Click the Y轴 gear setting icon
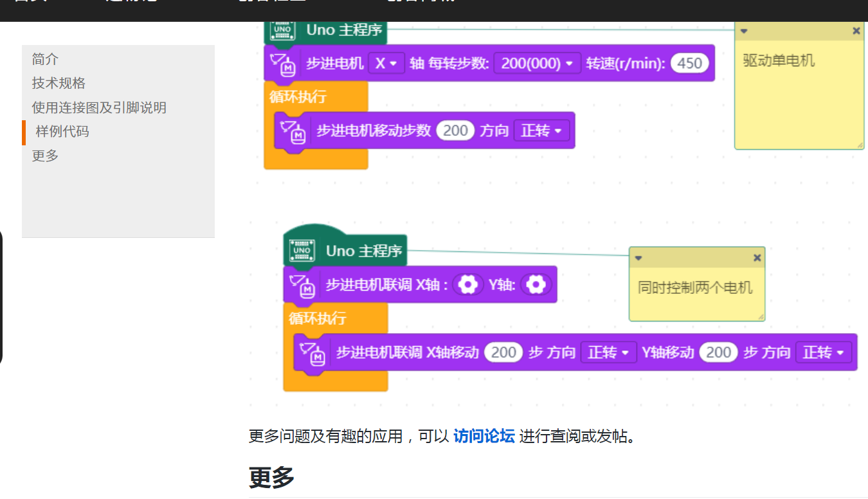 pyautogui.click(x=536, y=284)
